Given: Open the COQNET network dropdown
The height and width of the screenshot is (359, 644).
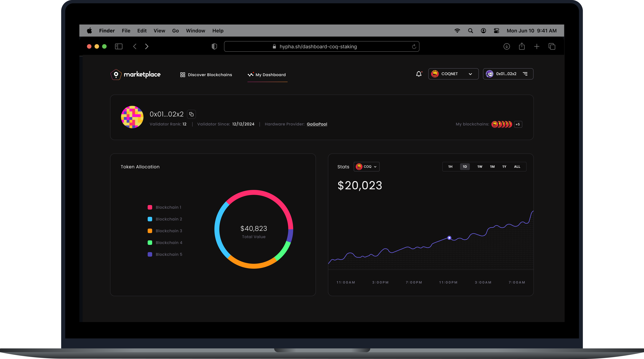Looking at the screenshot, I should [453, 74].
